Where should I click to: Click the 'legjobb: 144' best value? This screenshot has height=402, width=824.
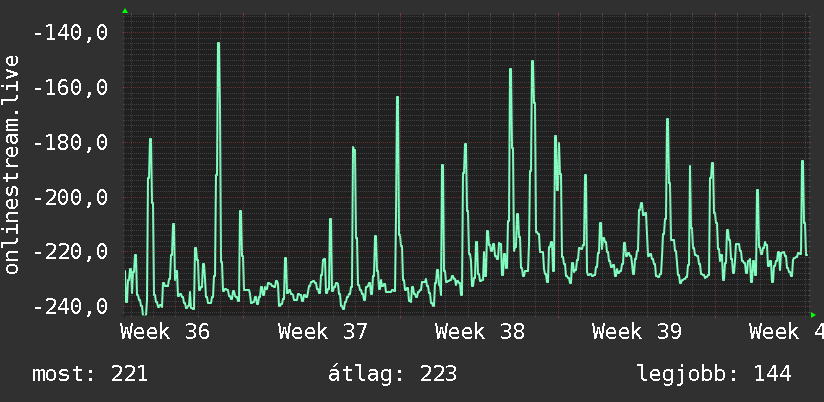tap(715, 374)
